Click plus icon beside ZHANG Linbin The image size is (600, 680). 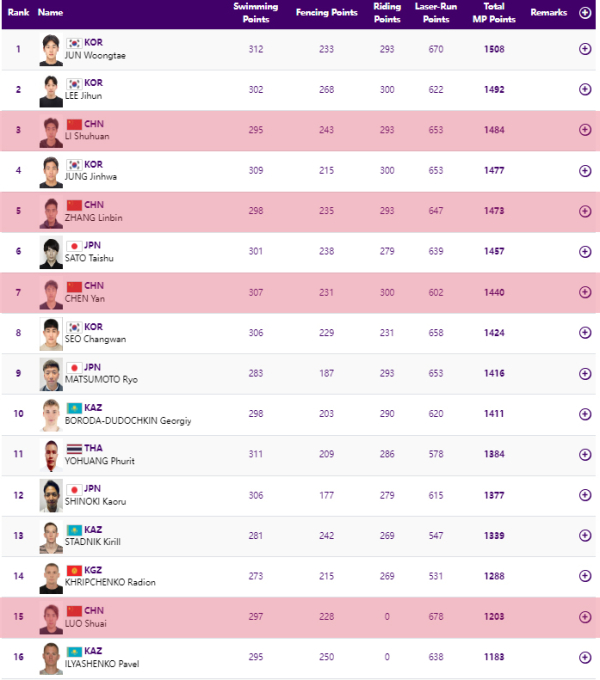(585, 211)
